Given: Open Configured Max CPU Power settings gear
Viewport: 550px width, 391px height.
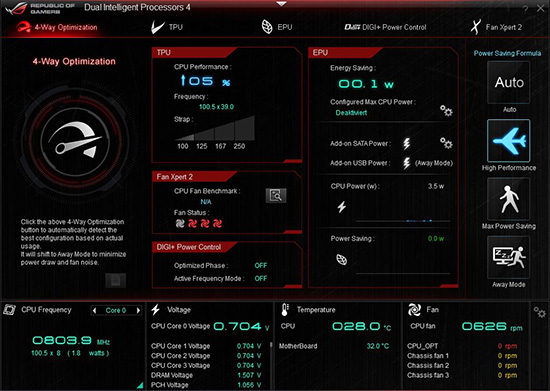Looking at the screenshot, I should point(446,111).
